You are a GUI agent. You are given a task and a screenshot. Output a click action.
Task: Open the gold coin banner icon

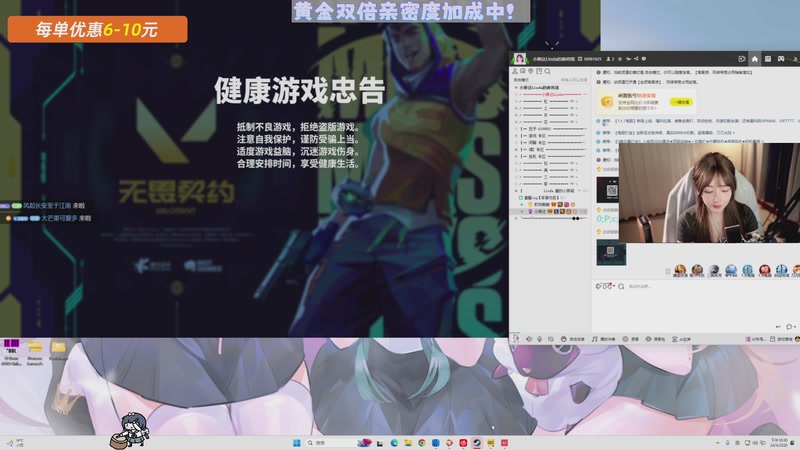point(607,102)
